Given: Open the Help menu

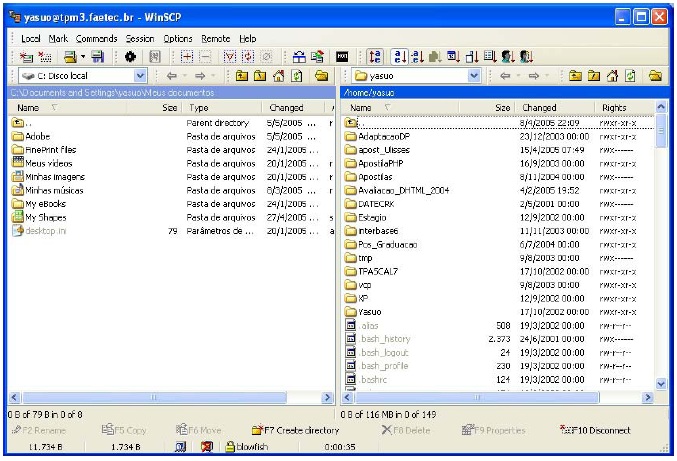Looking at the screenshot, I should [248, 39].
